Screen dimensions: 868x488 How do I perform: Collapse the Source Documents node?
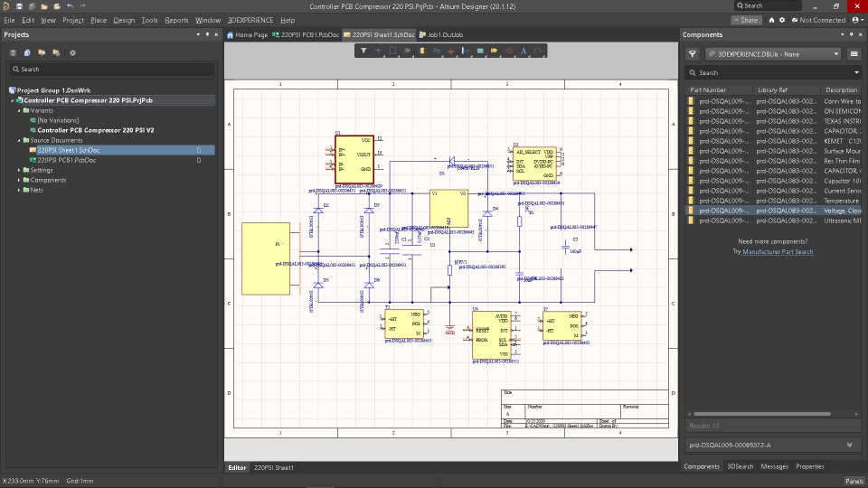coord(19,141)
